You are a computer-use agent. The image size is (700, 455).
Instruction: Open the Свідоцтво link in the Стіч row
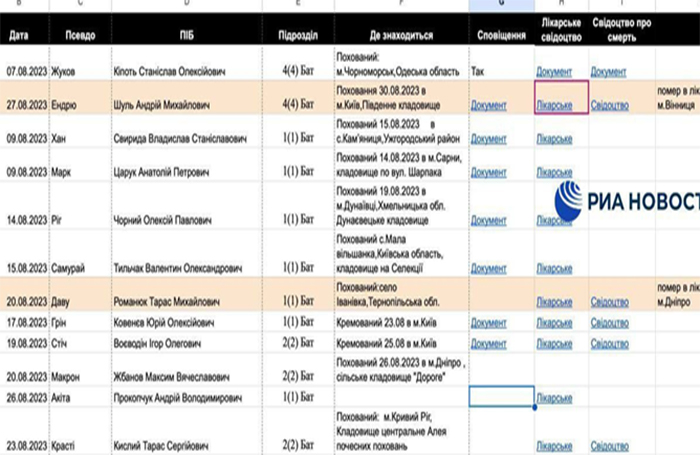(610, 344)
